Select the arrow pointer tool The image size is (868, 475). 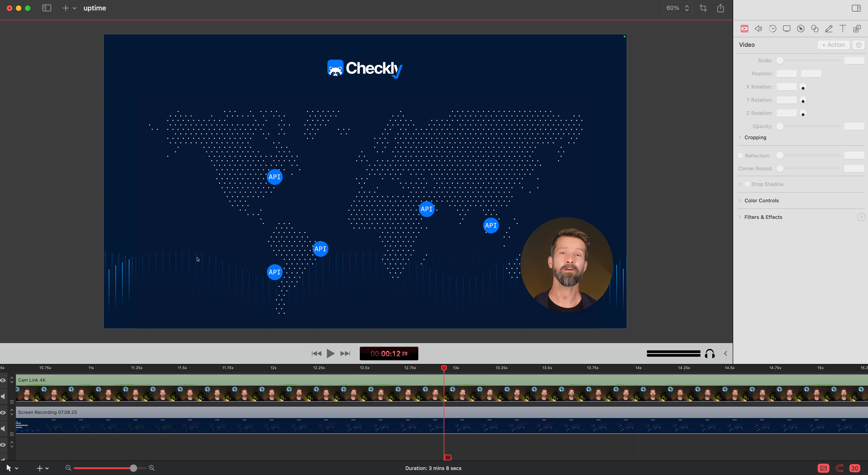(9, 468)
